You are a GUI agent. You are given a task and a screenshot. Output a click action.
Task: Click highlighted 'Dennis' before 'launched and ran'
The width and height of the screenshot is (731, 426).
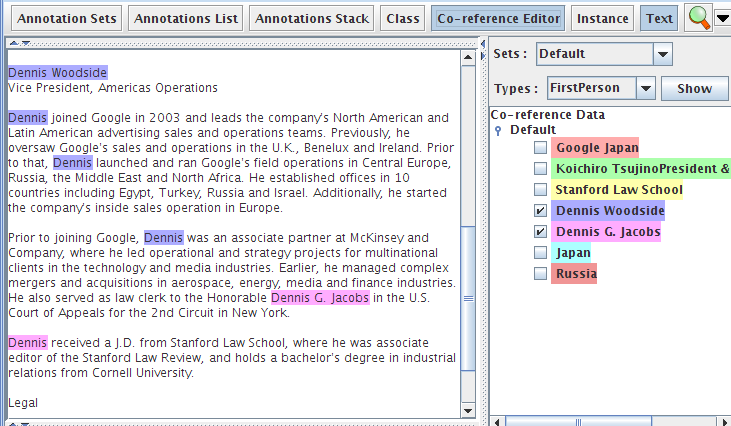[x=73, y=163]
